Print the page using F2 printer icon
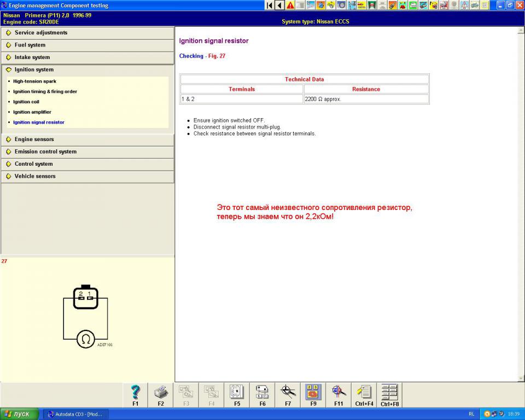This screenshot has width=525, height=420. [161, 395]
